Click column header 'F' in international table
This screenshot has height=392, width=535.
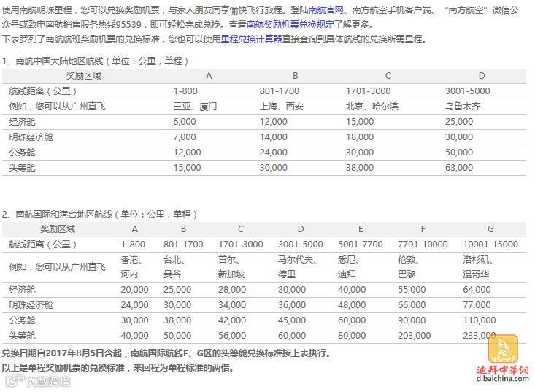(423, 229)
